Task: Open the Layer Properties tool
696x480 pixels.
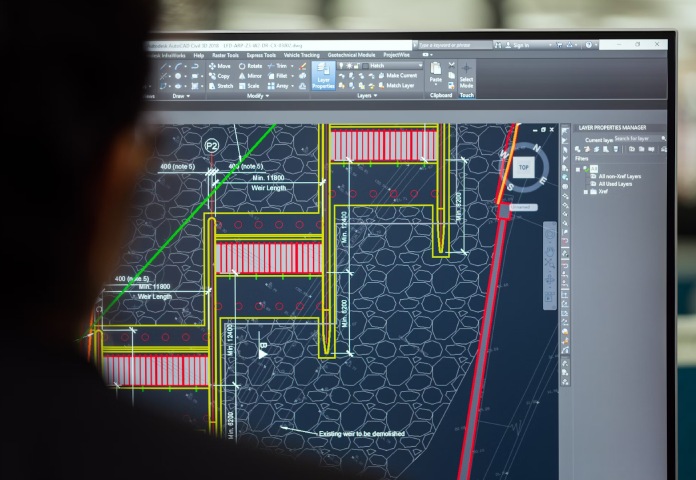Action: tap(323, 76)
